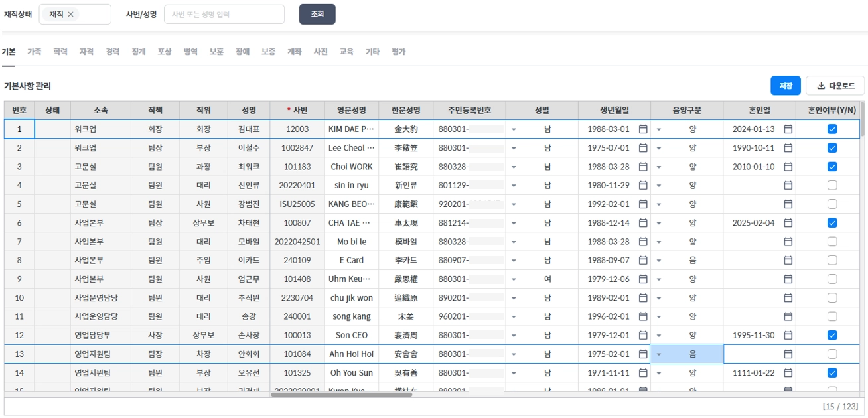The height and width of the screenshot is (418, 868).
Task: Uncheck married checkbox for 손사장
Action: click(x=832, y=335)
